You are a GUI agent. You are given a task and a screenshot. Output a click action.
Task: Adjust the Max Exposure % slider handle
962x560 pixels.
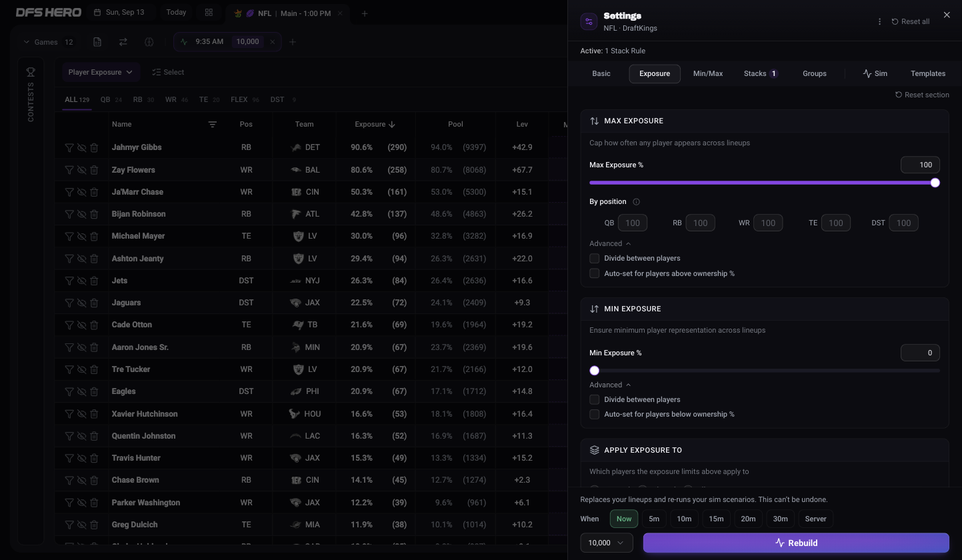[935, 183]
